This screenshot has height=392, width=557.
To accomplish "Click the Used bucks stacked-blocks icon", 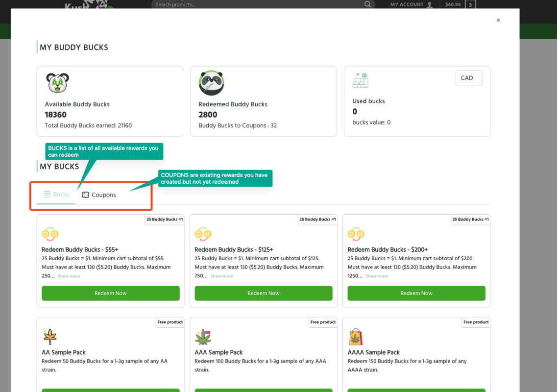I will point(360,81).
